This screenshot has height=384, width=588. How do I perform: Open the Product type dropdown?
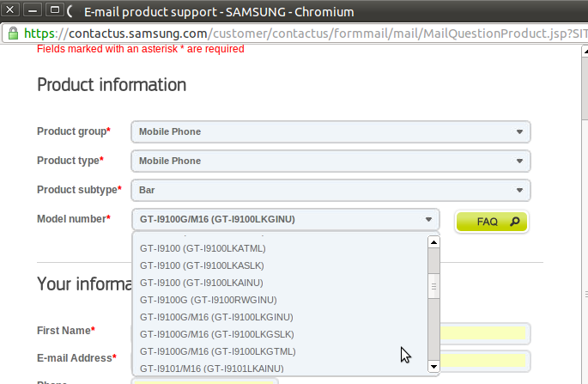point(330,161)
